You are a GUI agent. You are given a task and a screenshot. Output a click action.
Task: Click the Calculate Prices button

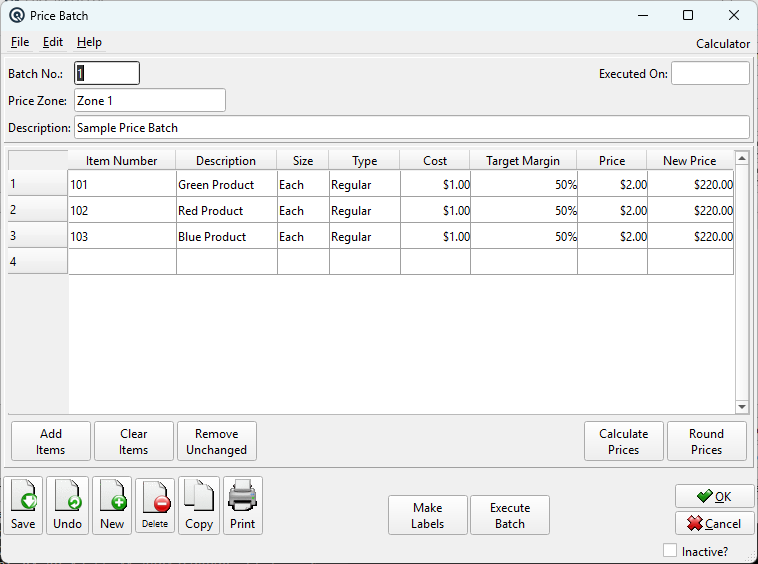coord(624,441)
